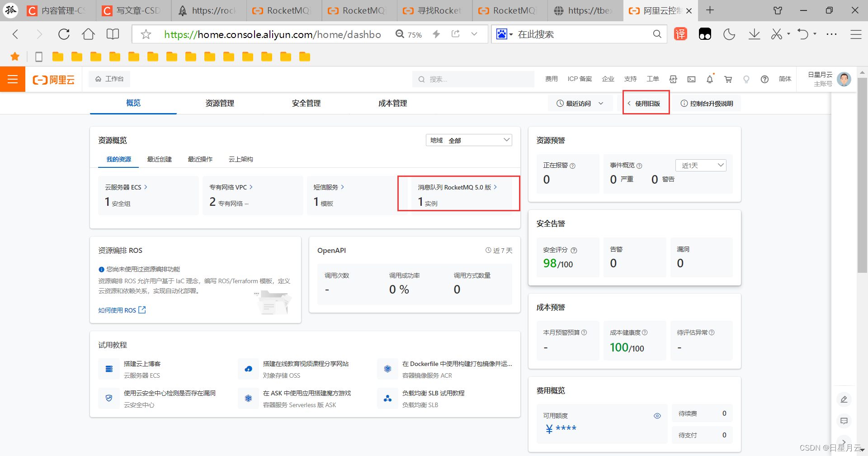Image resolution: width=868 pixels, height=456 pixels.
Task: Toggle night mode moon icon
Action: point(729,34)
